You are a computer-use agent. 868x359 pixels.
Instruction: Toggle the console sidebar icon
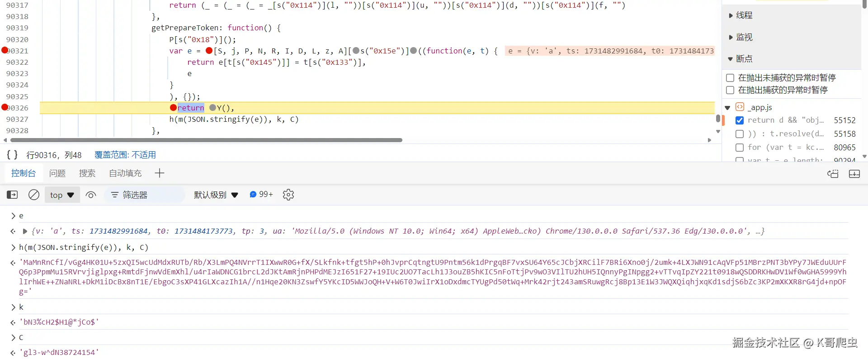(12, 195)
